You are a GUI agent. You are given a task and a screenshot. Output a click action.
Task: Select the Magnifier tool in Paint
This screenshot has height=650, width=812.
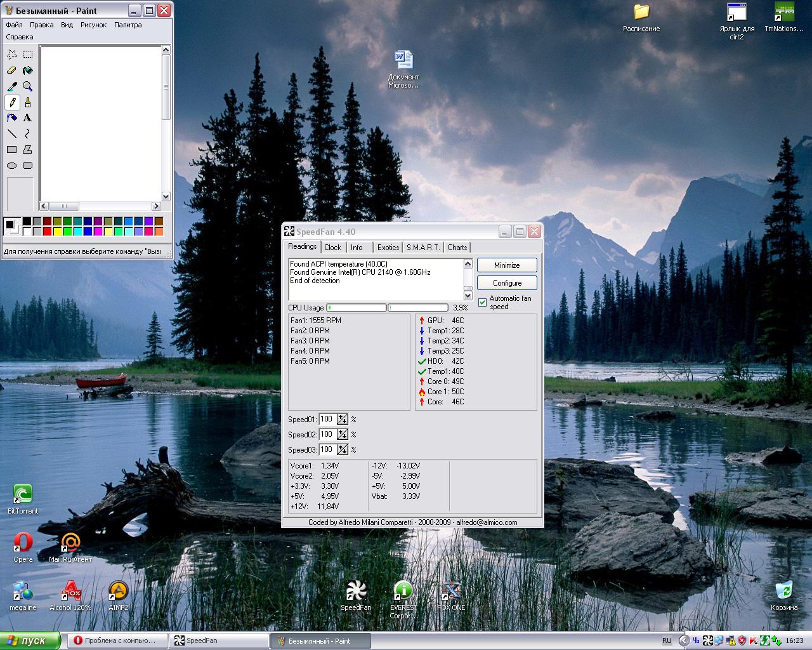[x=27, y=86]
